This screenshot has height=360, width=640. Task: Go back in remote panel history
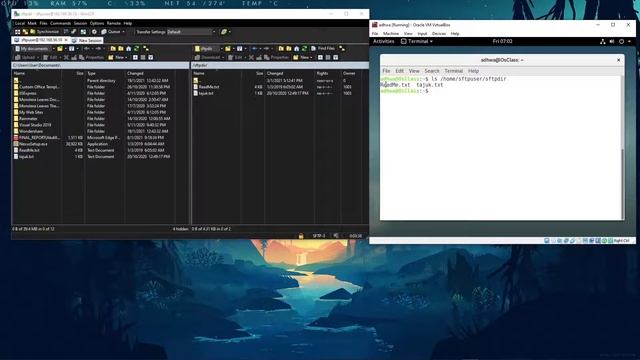pyautogui.click(x=255, y=49)
